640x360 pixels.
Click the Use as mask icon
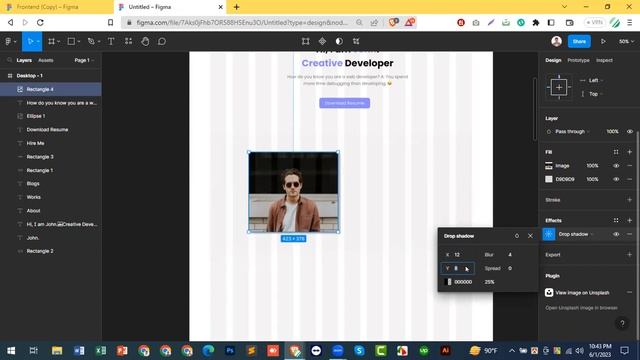[x=339, y=41]
